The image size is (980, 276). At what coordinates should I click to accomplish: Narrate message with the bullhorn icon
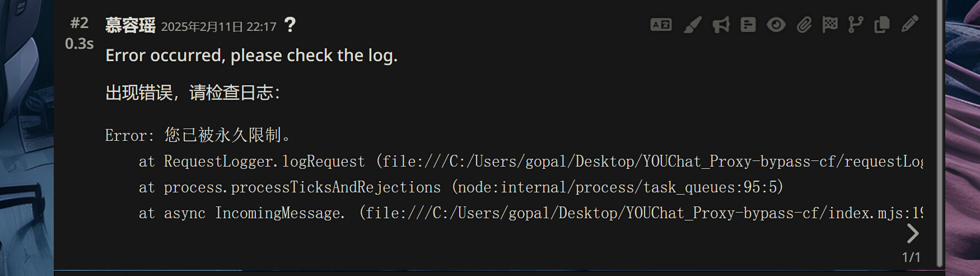(x=721, y=25)
